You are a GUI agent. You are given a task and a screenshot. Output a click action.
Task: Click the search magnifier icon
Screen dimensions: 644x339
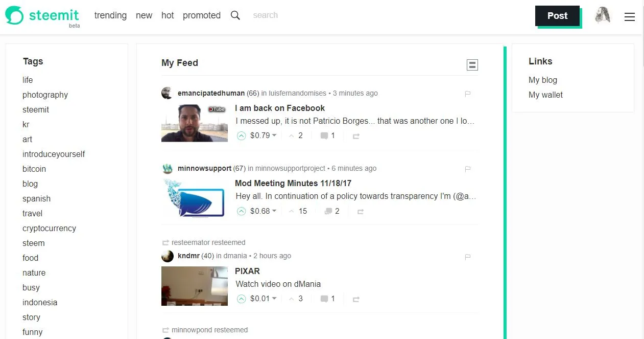235,15
